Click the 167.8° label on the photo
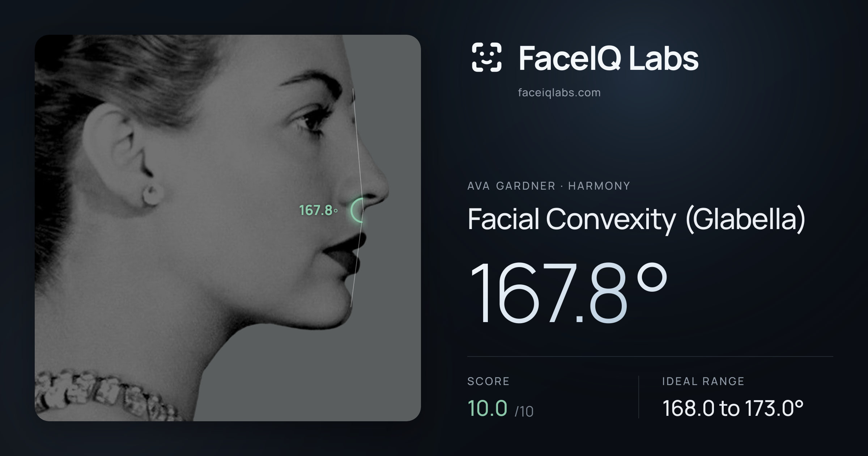 [318, 210]
